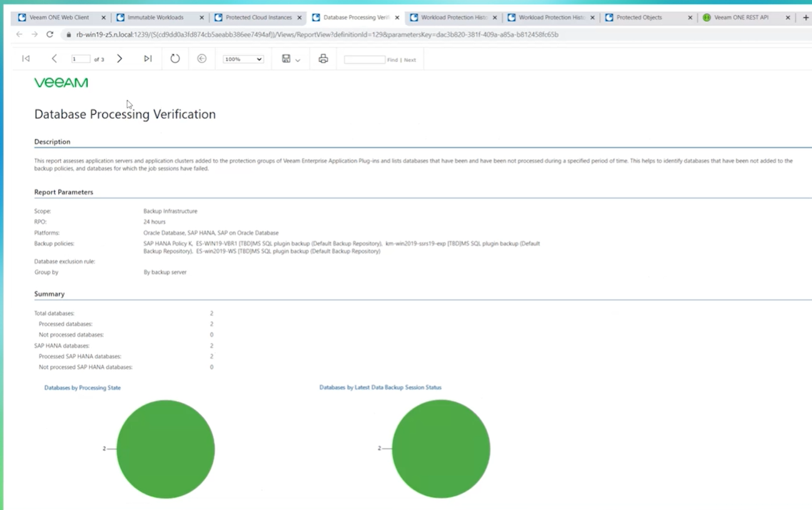Image resolution: width=812 pixels, height=510 pixels.
Task: Click browser forward arrow
Action: (34, 34)
